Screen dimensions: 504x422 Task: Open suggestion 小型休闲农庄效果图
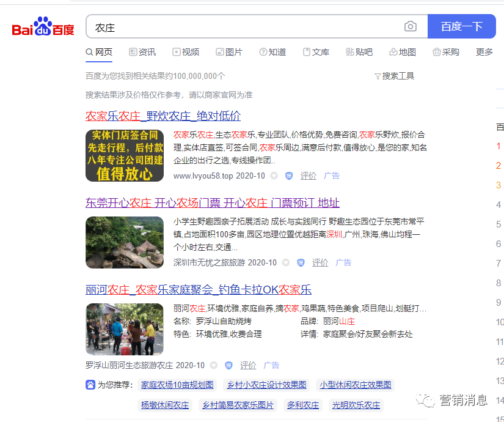click(355, 385)
